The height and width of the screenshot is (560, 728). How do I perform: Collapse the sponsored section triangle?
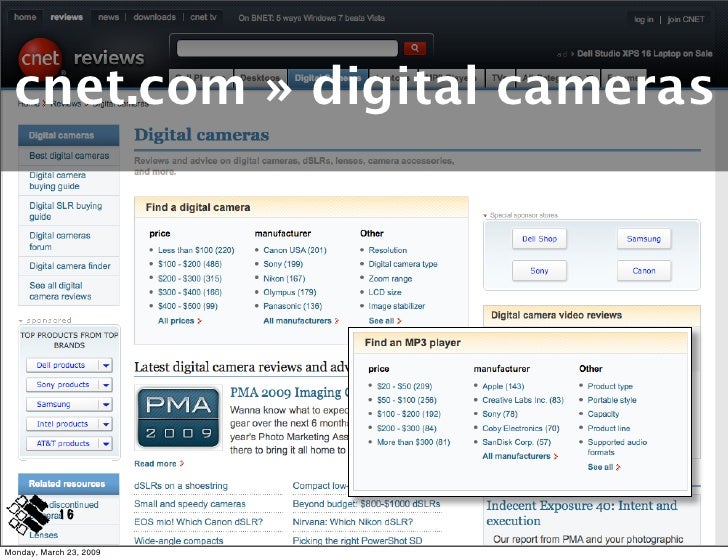point(21,321)
